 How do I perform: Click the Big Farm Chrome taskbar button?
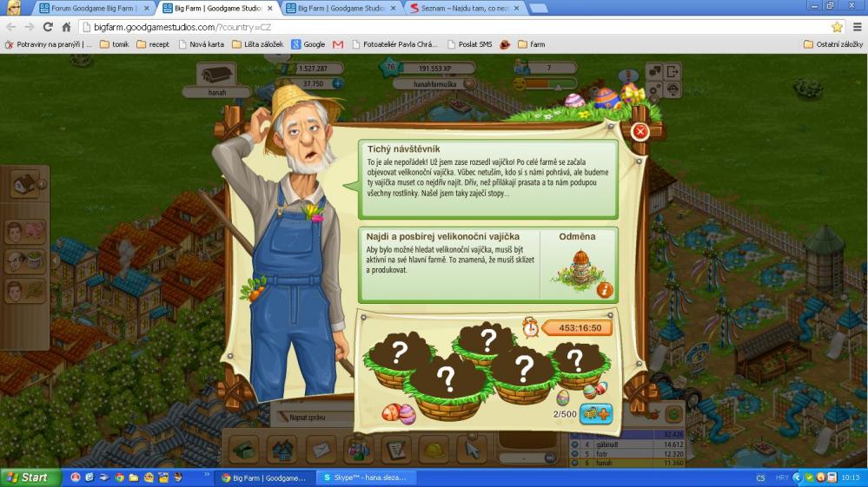coord(265,477)
